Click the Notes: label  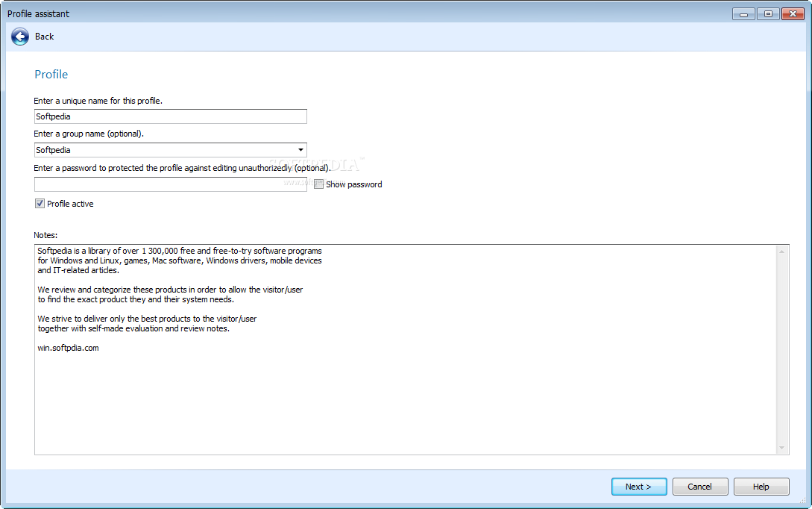tap(45, 235)
